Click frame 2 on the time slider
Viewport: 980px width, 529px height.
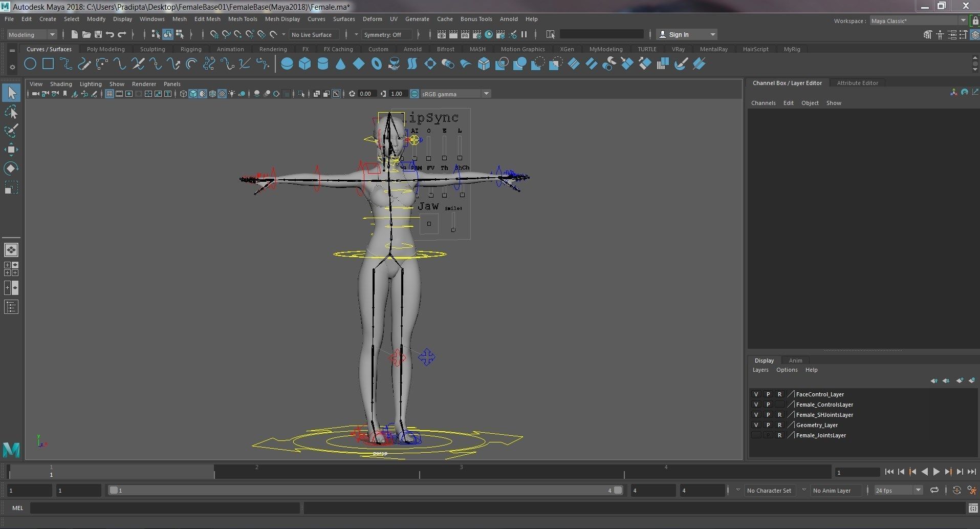257,471
